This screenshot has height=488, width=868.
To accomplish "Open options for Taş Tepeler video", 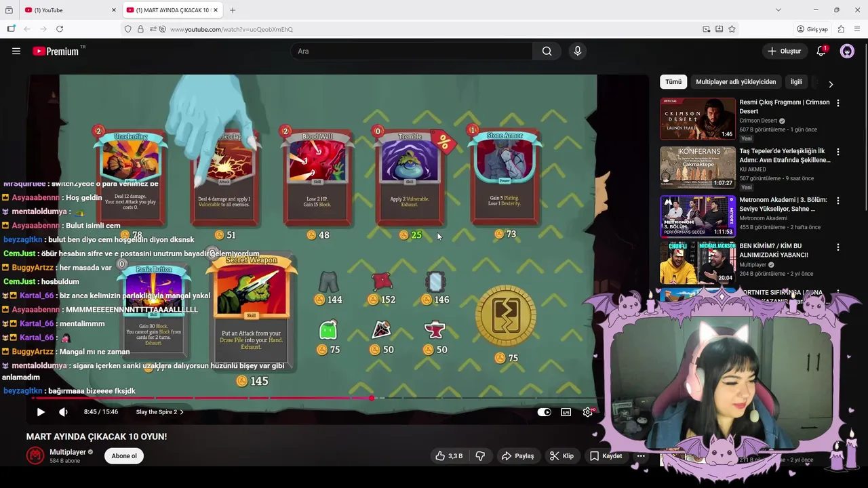I will click(x=838, y=152).
